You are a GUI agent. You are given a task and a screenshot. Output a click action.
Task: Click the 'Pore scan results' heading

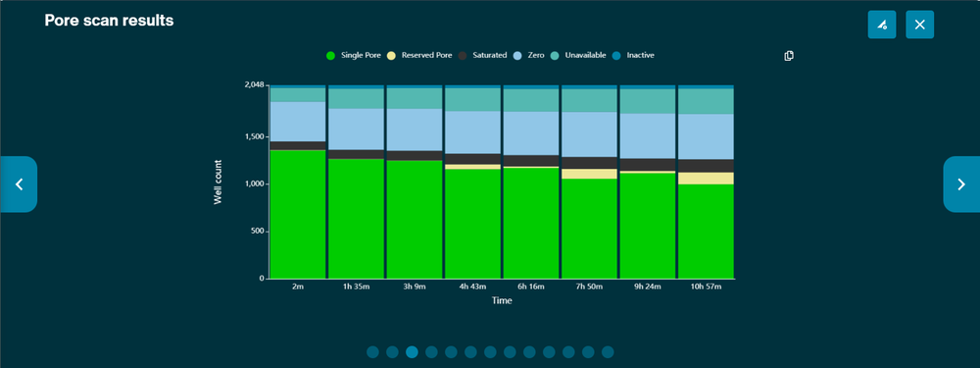click(x=109, y=20)
